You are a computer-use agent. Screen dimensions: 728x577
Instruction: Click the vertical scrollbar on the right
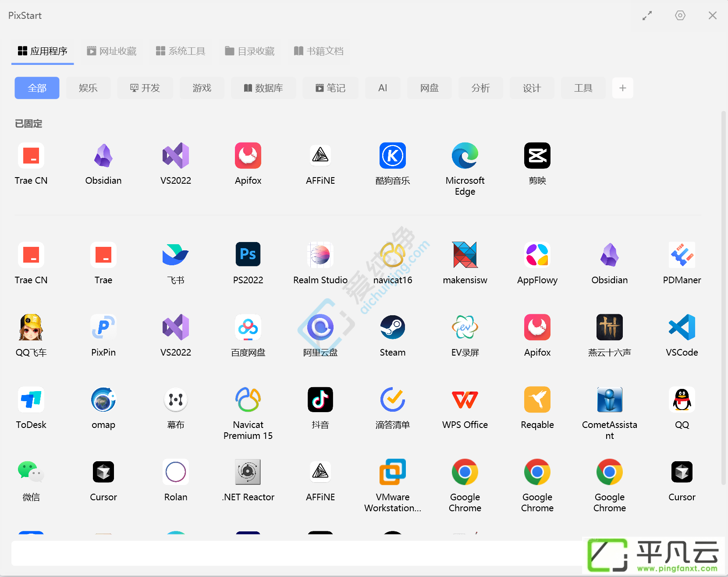tap(724, 298)
